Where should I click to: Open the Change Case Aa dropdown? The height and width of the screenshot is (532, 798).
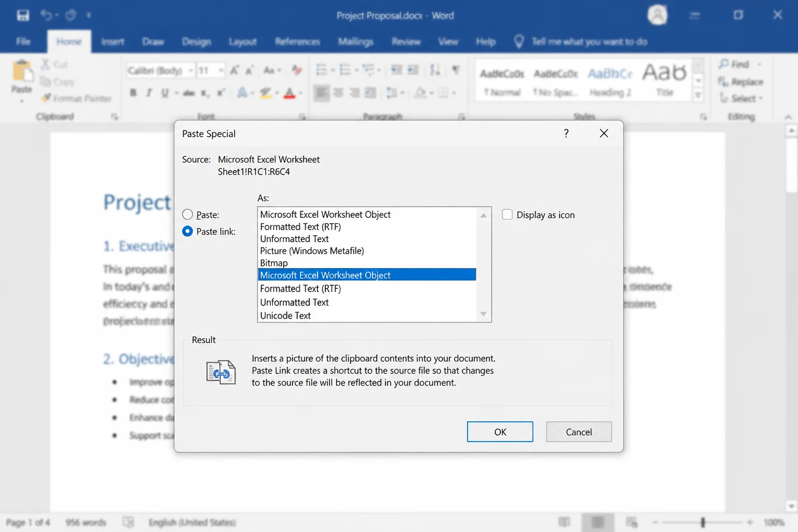(272, 70)
